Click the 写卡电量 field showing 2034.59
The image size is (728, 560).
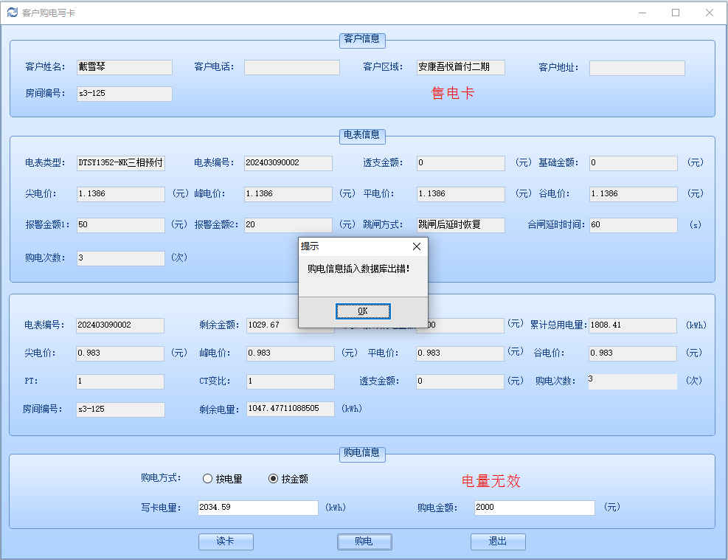(x=257, y=508)
